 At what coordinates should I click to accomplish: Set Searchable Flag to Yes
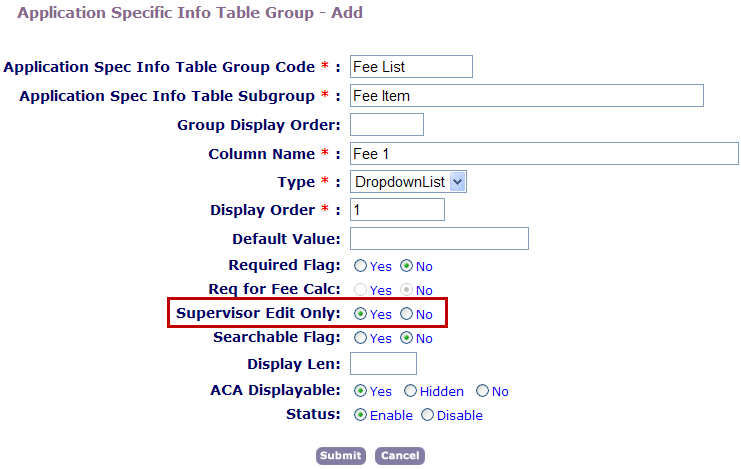pos(360,338)
